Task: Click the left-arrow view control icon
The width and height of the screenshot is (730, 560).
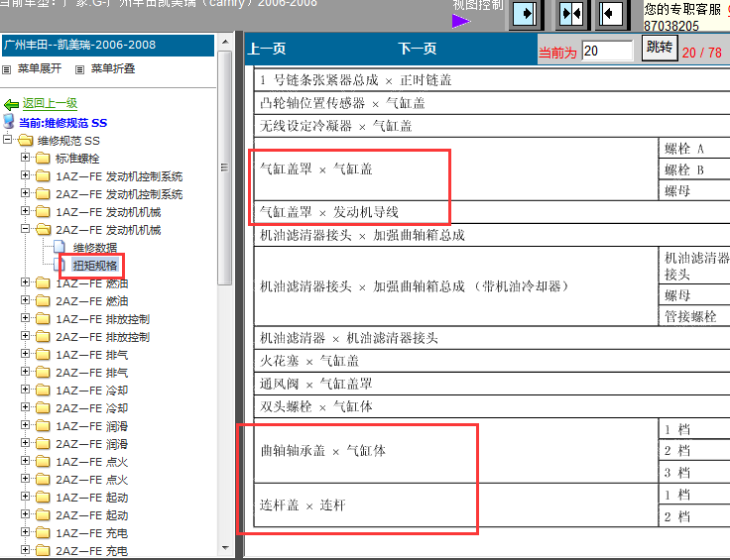Action: 610,14
